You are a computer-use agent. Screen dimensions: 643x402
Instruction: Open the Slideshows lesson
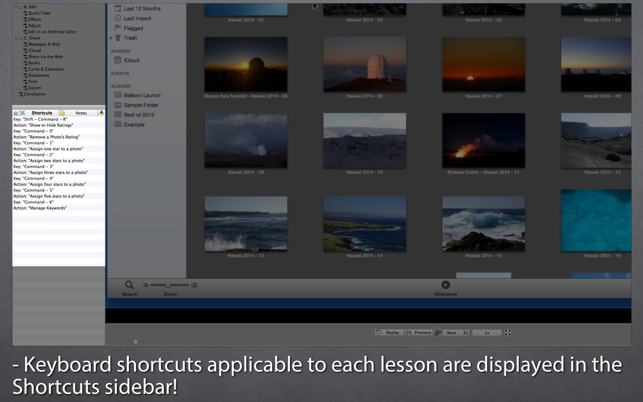pyautogui.click(x=36, y=75)
